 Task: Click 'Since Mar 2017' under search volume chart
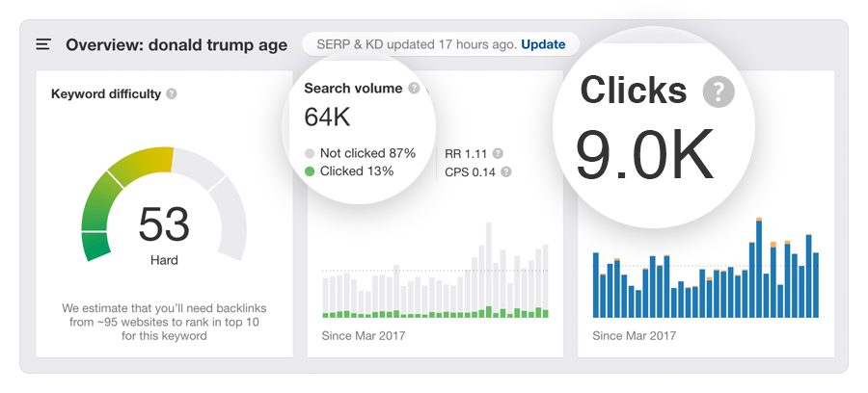(364, 335)
